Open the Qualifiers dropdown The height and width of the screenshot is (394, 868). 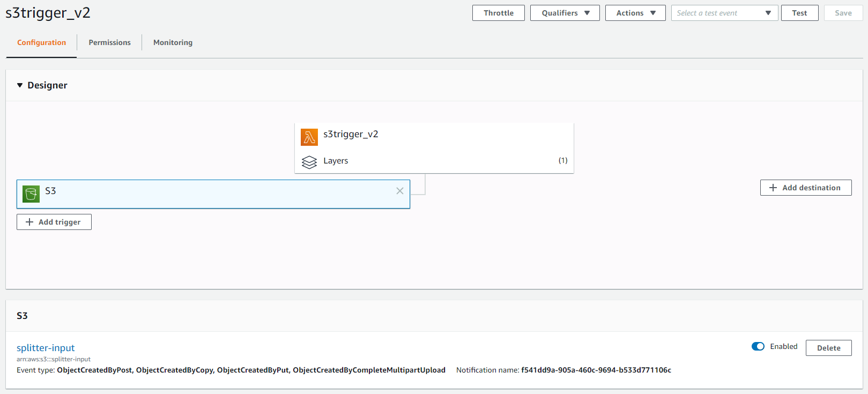tap(565, 13)
